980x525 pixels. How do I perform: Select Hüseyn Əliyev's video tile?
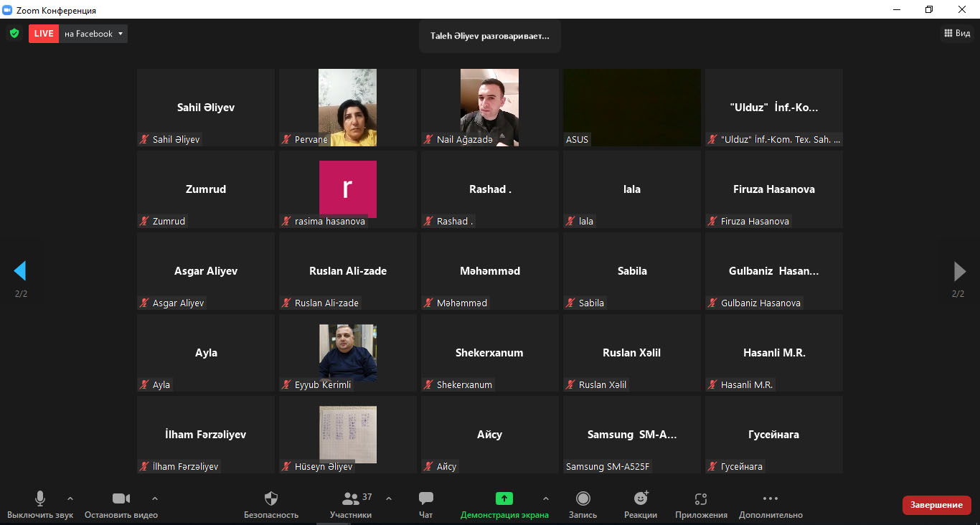[348, 435]
